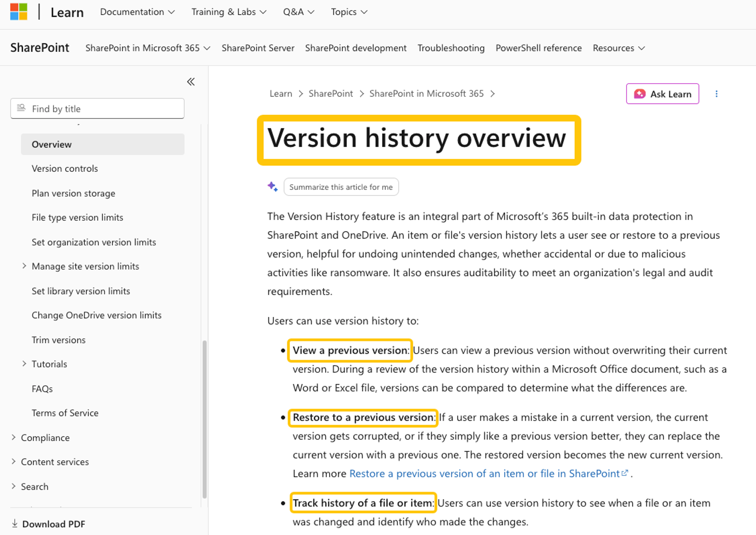Image resolution: width=756 pixels, height=535 pixels.
Task: Expand the Training & Labs dropdown
Action: (229, 12)
